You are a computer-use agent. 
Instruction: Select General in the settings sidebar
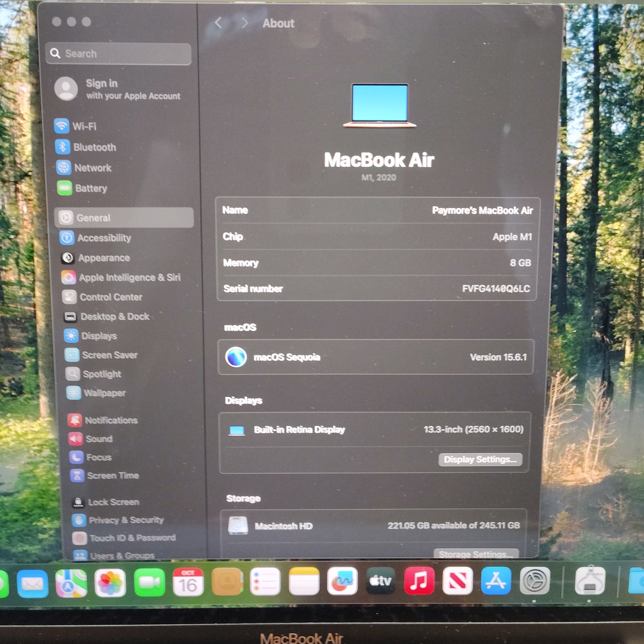94,217
